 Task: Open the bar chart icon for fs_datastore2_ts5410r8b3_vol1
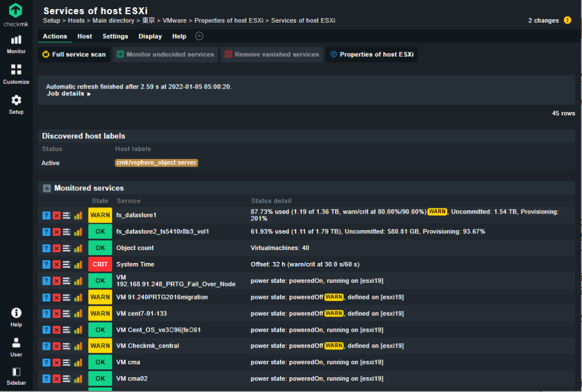[x=78, y=232]
